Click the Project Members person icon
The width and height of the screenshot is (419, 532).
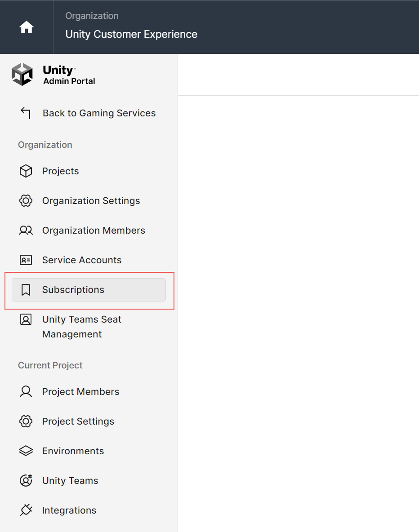pyautogui.click(x=26, y=391)
